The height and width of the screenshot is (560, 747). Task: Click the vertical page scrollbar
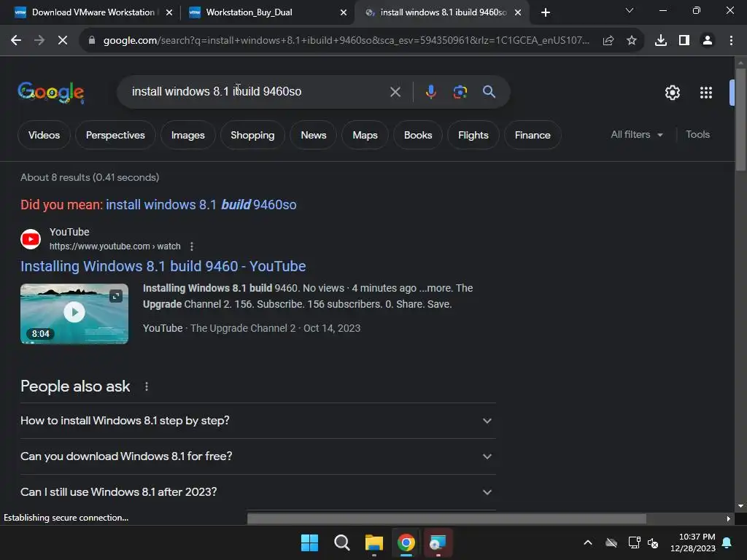[740, 119]
